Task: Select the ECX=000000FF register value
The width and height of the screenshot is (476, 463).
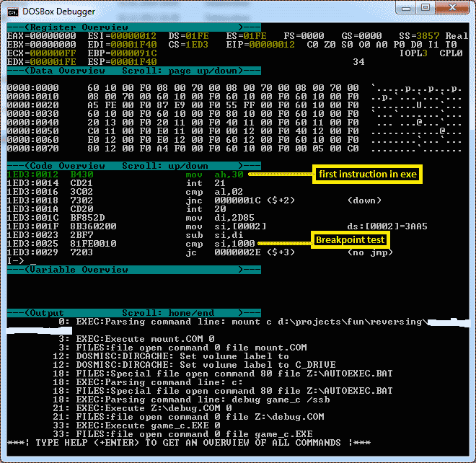Action: (42, 53)
